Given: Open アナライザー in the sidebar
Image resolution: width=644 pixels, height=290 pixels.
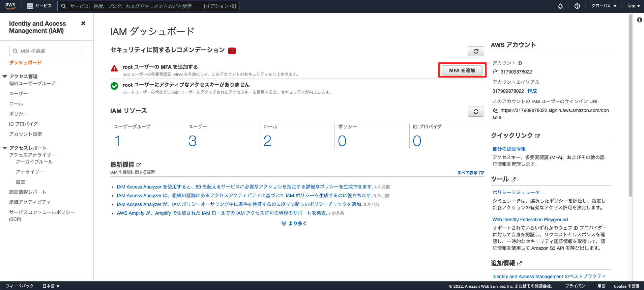Looking at the screenshot, I should [x=30, y=172].
